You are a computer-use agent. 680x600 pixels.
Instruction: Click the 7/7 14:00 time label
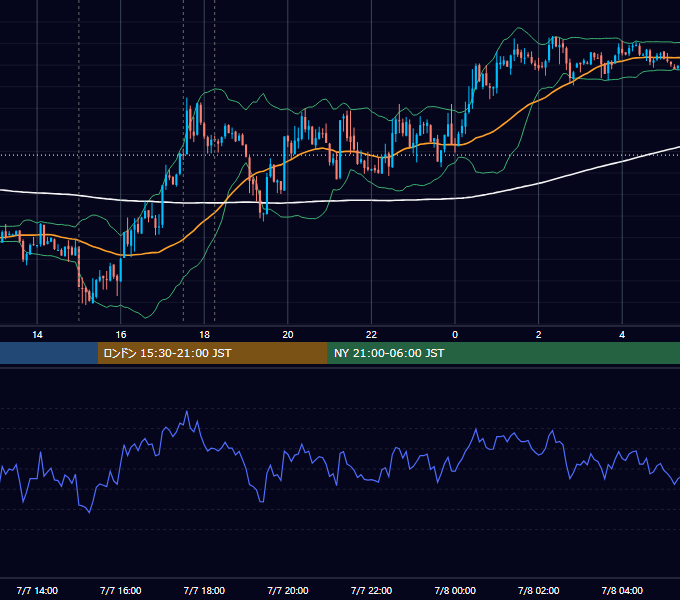(x=37, y=590)
